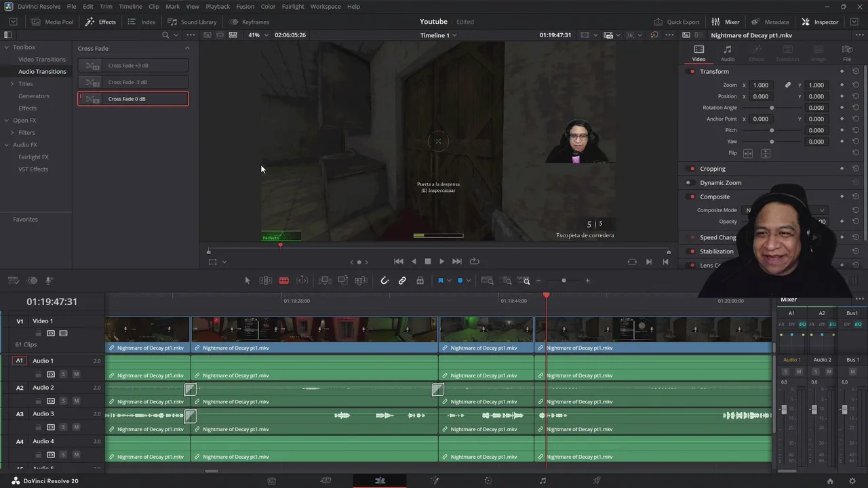Toggle the Linked Selection chain icon
Viewport: 868px width, 488px height.
click(402, 281)
